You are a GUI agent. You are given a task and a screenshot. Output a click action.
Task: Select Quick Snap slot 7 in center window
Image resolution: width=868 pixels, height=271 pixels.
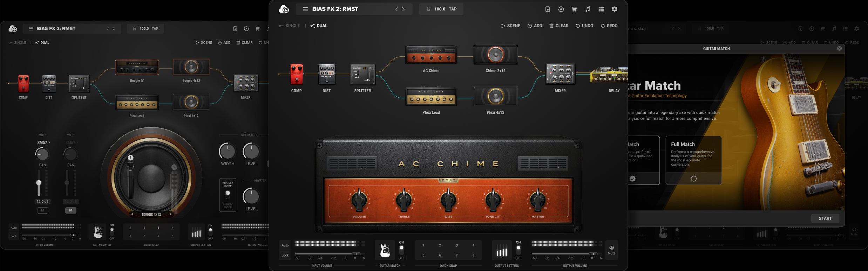(456, 255)
